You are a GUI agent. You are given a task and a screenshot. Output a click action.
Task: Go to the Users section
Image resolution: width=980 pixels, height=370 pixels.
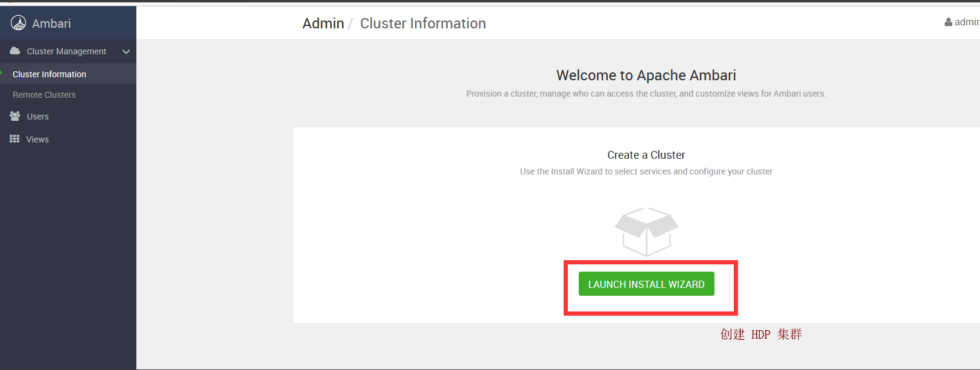pyautogui.click(x=37, y=116)
